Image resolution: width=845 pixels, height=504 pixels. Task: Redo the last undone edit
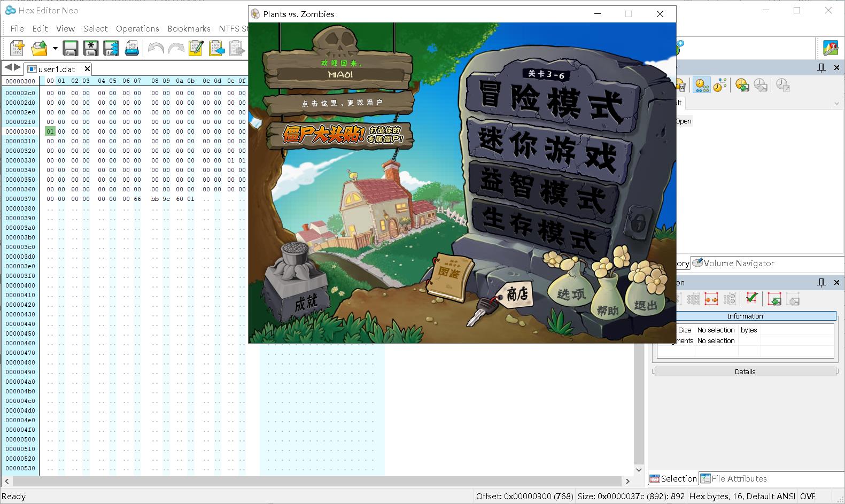coord(176,48)
